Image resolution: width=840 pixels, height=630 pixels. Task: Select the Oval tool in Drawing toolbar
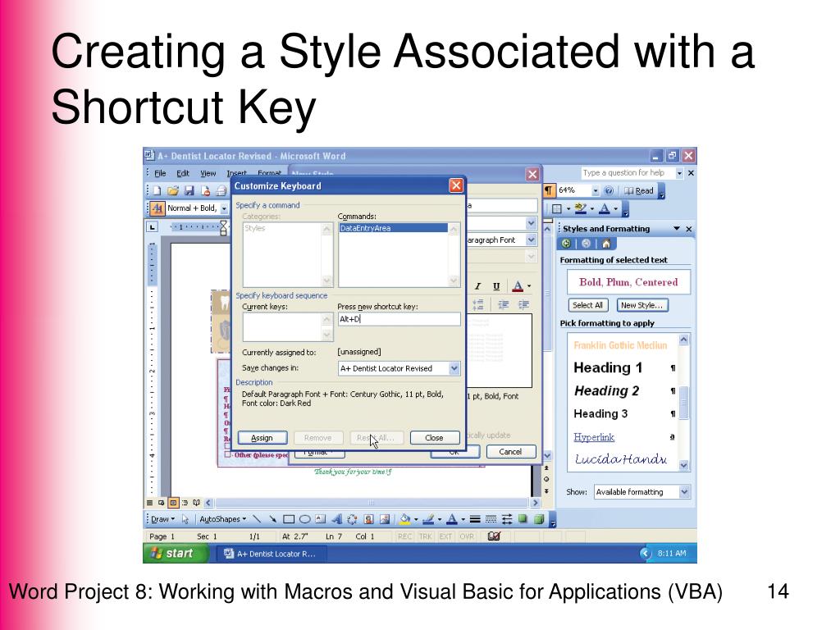[305, 519]
